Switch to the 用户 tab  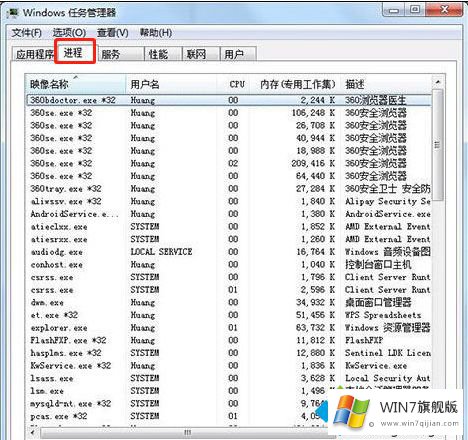click(x=238, y=54)
